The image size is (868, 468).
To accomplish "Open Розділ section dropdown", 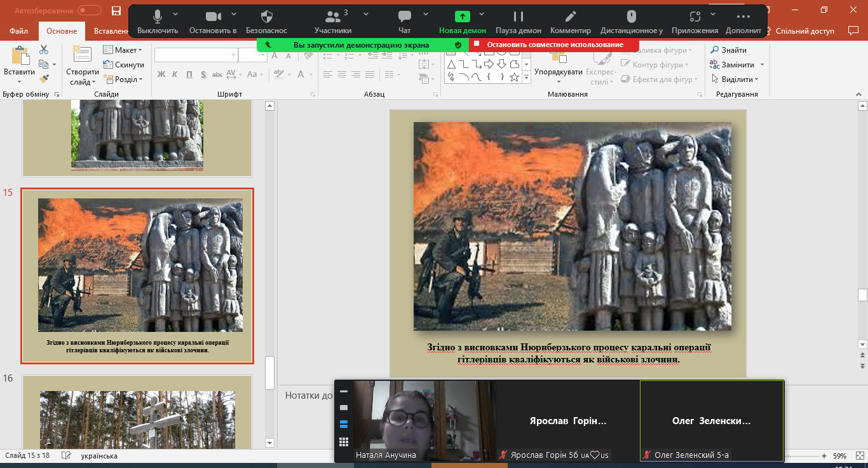I will (123, 79).
